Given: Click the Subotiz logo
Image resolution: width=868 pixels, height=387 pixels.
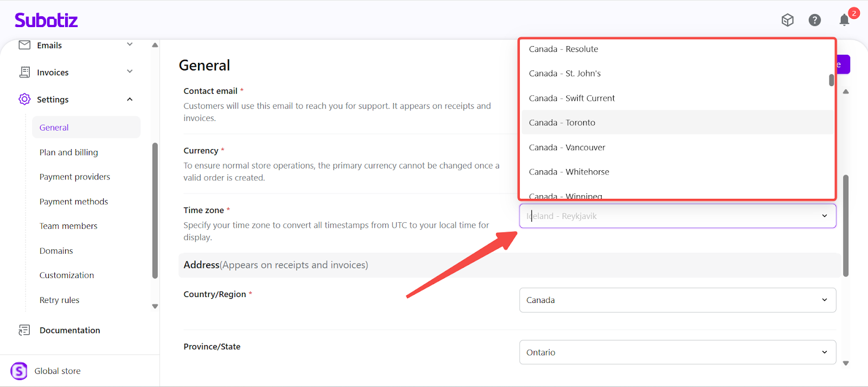Looking at the screenshot, I should 46,21.
